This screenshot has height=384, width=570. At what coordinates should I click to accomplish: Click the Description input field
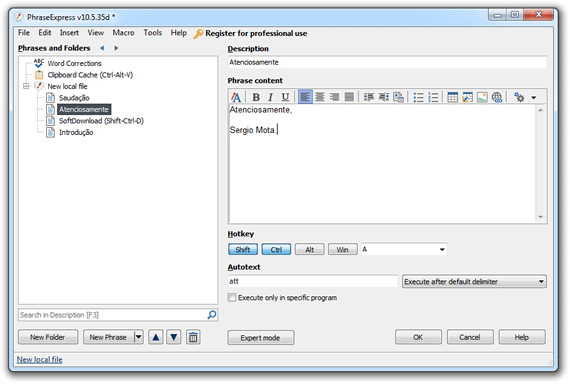(387, 62)
